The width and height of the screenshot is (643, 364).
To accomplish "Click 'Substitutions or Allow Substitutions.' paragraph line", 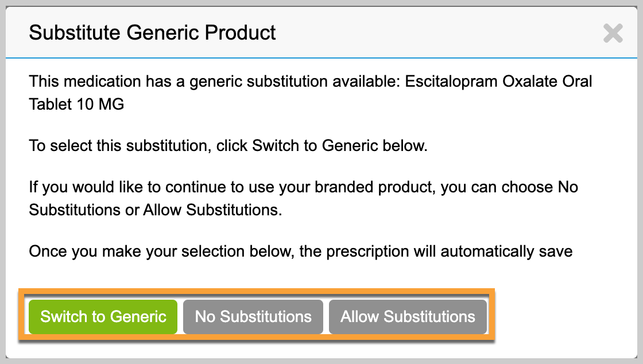I will click(x=156, y=210).
